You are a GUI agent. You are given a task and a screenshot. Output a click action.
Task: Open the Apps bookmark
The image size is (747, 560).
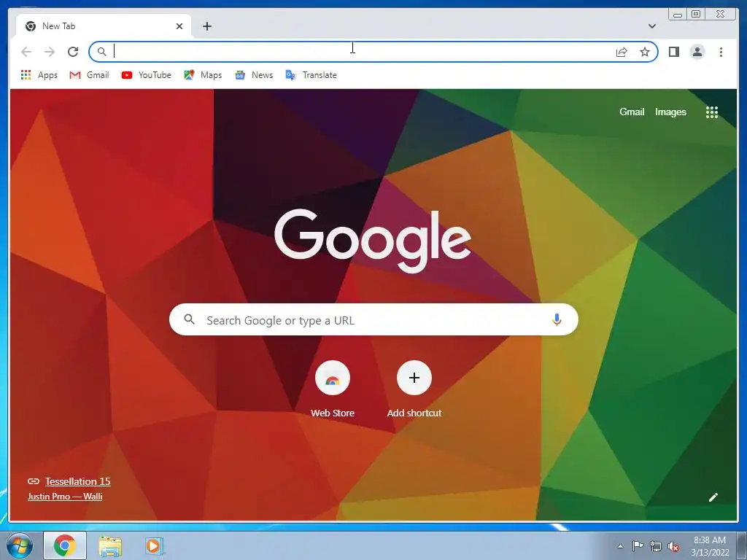39,75
